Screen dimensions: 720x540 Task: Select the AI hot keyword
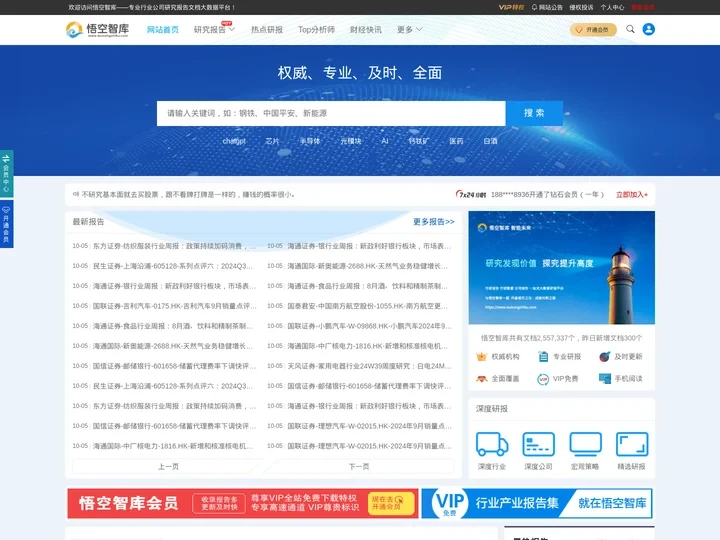(x=385, y=141)
